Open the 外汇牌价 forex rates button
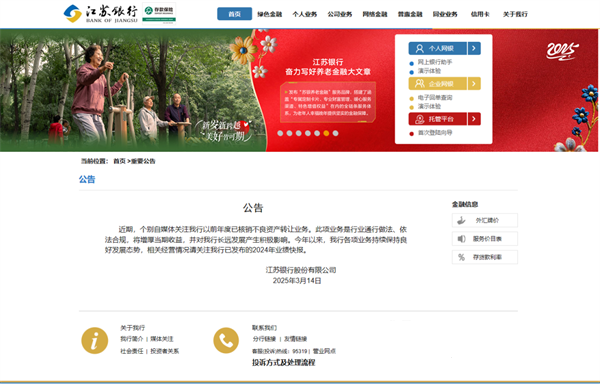Image resolution: width=600 pixels, height=384 pixels. tap(485, 220)
